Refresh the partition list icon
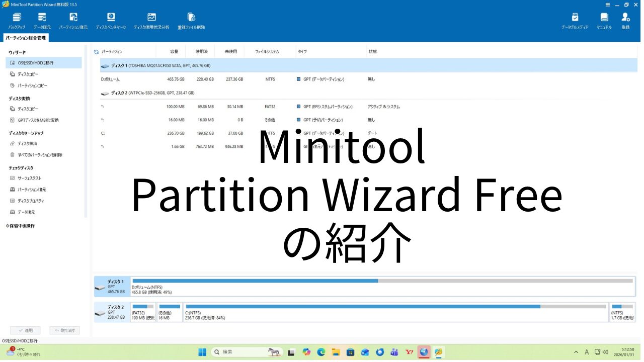This screenshot has width=644, height=362. 96,52
